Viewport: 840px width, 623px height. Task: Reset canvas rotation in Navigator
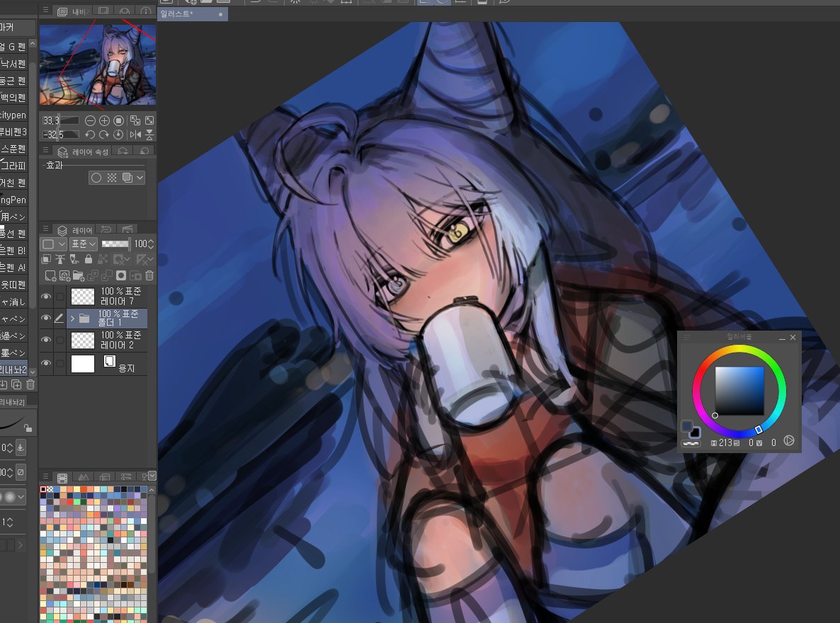pos(118,135)
